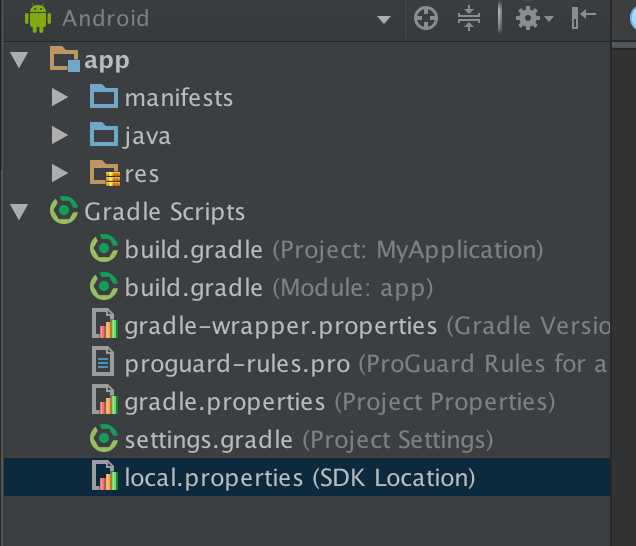The image size is (636, 546).
Task: Expand the java folder
Action: click(60, 135)
